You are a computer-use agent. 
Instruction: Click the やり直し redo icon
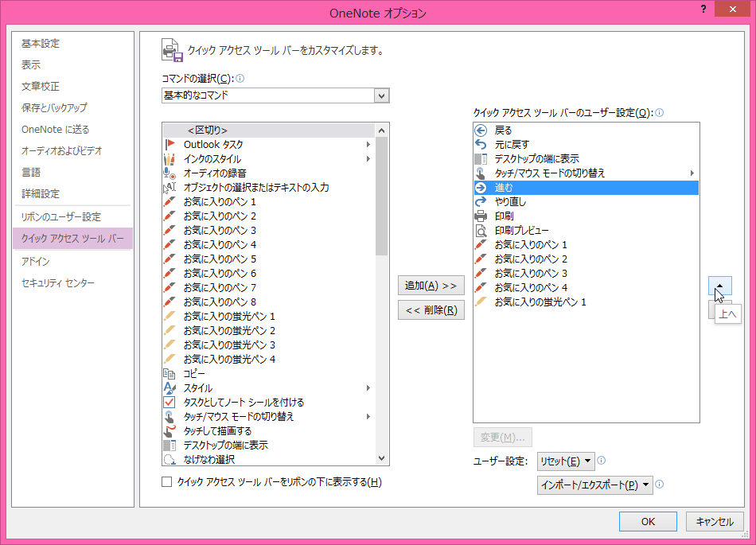pos(481,201)
